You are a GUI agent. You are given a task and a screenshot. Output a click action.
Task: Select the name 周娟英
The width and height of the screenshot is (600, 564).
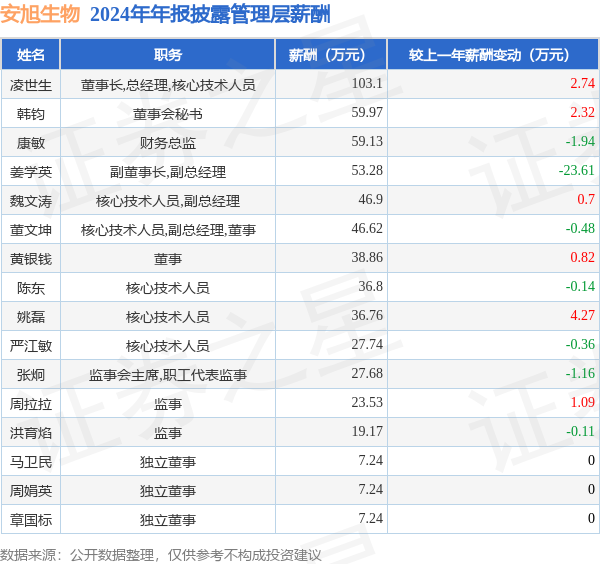31,491
